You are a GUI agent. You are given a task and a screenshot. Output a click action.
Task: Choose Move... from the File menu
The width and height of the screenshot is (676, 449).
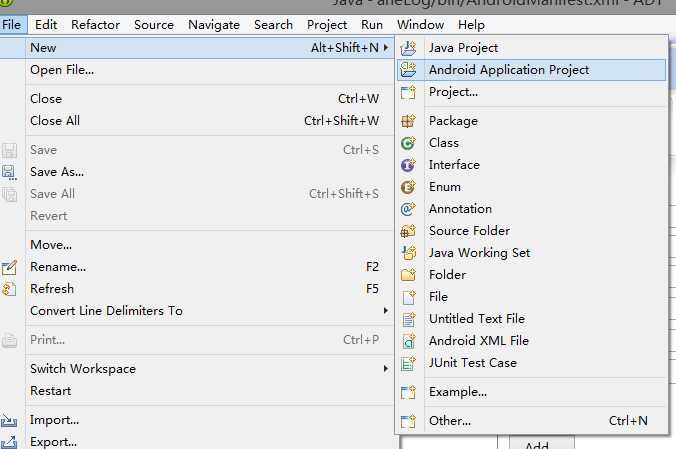[x=197, y=245]
